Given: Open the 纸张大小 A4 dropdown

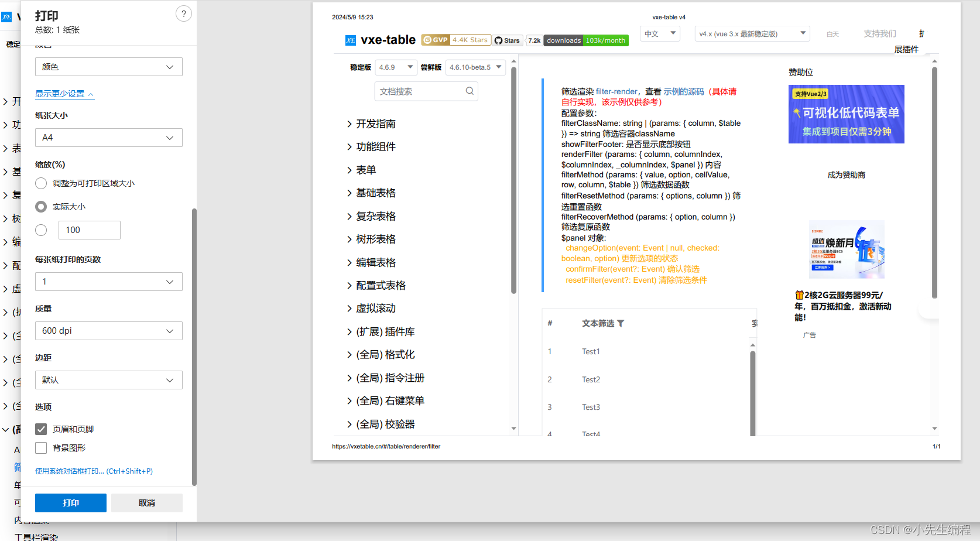Looking at the screenshot, I should coord(108,137).
